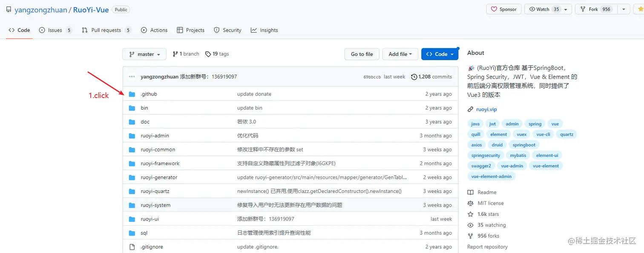Open the Projects tab
Viewport: 644px width, 253px height.
[190, 30]
